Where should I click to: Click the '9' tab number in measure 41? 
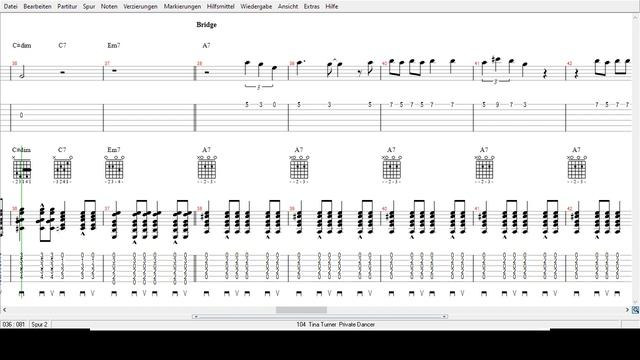(x=497, y=105)
